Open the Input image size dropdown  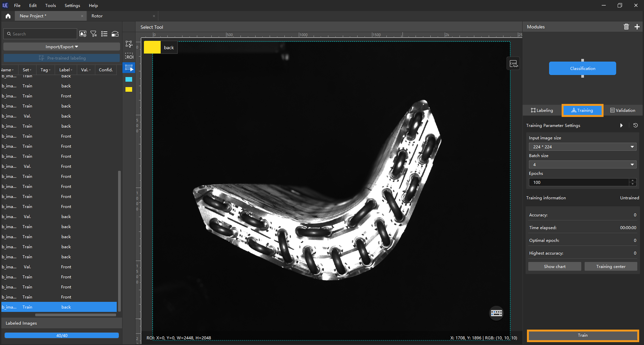point(583,147)
